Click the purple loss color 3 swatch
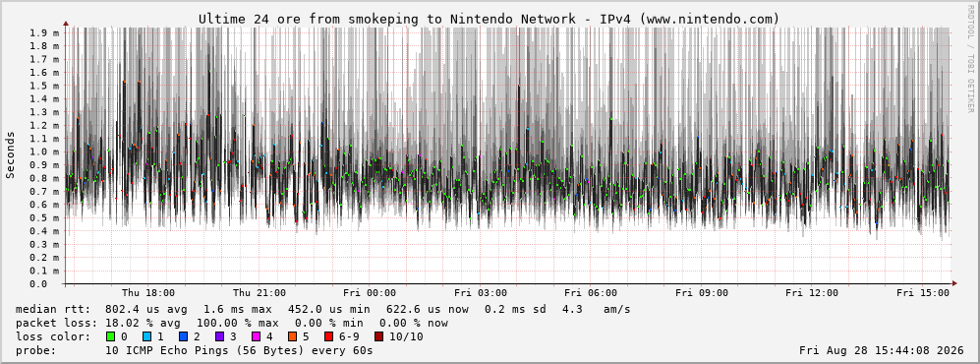Screen dimensions: 980x364 point(220,336)
